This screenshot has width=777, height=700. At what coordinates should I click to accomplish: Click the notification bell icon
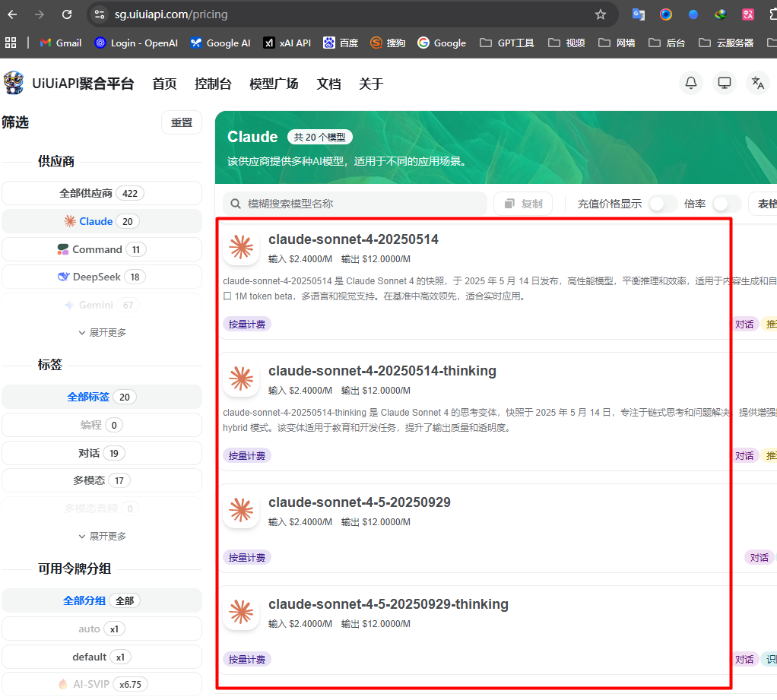tap(691, 83)
